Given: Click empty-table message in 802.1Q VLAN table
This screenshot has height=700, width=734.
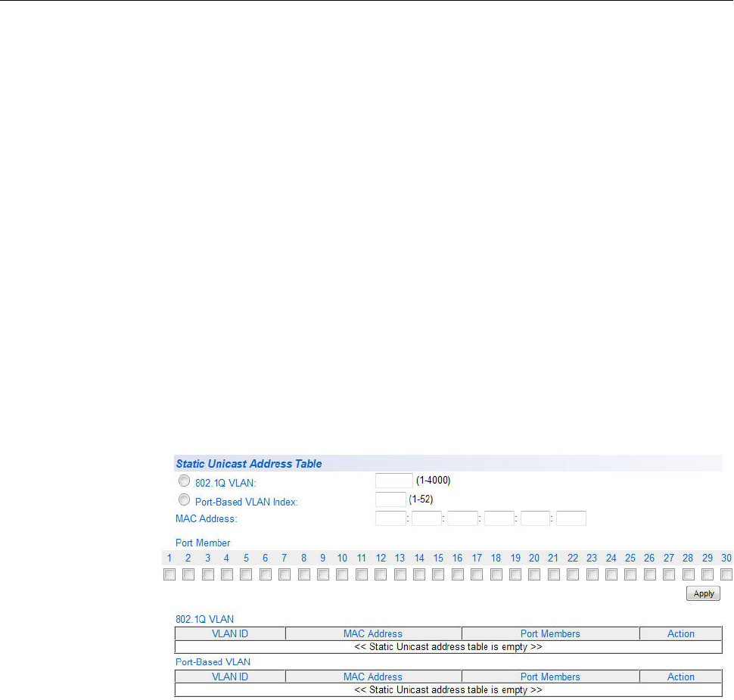Looking at the screenshot, I should click(x=449, y=646).
